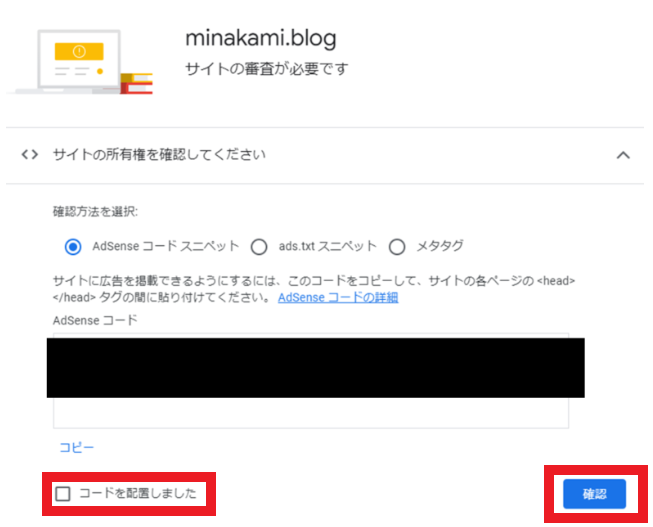The height and width of the screenshot is (527, 653).
Task: Select the メタタグ radio button
Action: point(397,247)
